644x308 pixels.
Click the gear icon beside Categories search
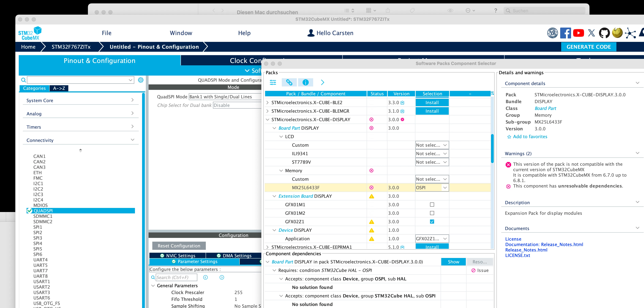(141, 80)
